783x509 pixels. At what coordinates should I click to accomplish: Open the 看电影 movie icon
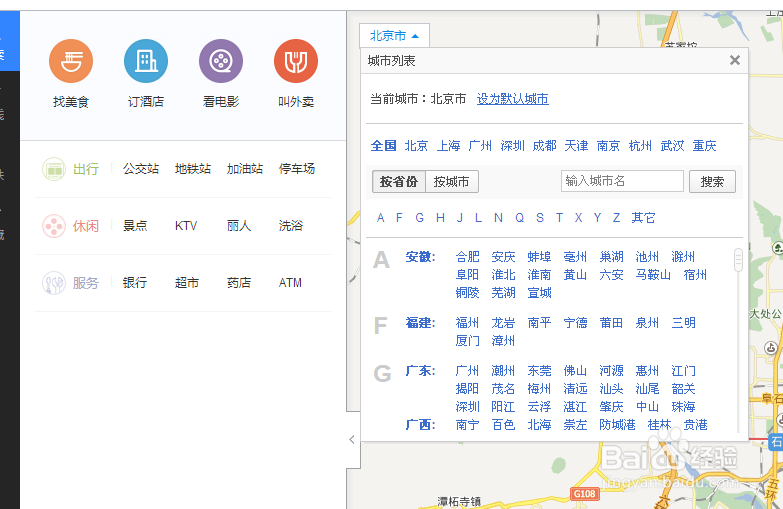tap(221, 61)
